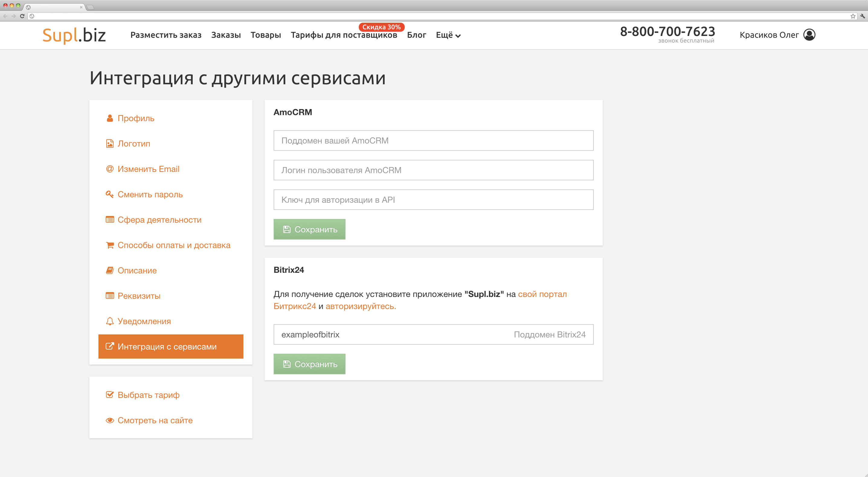Screen dimensions: 868x477
Task: Open the browser wrench settings icon
Action: [863, 16]
